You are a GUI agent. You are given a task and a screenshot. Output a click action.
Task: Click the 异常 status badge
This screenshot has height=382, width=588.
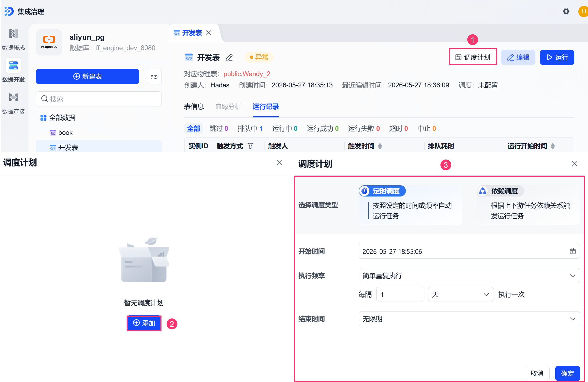point(259,57)
